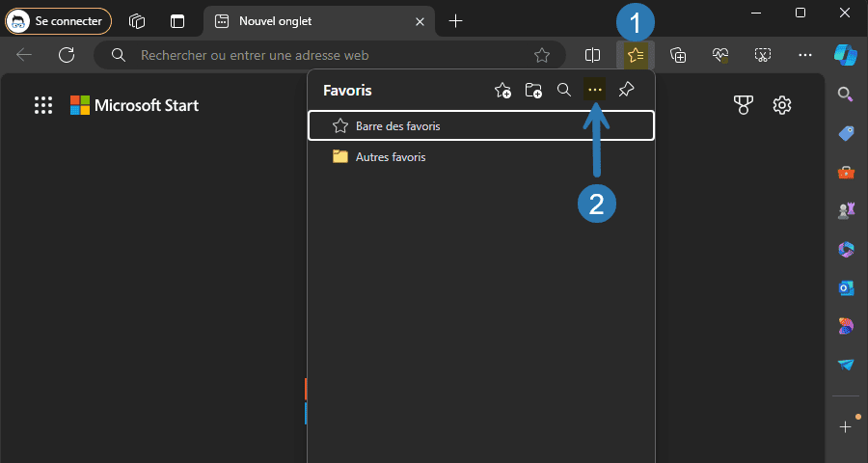Viewport: 868px width, 463px height.
Task: Open the Microsoft apps grid launcher
Action: point(43,105)
